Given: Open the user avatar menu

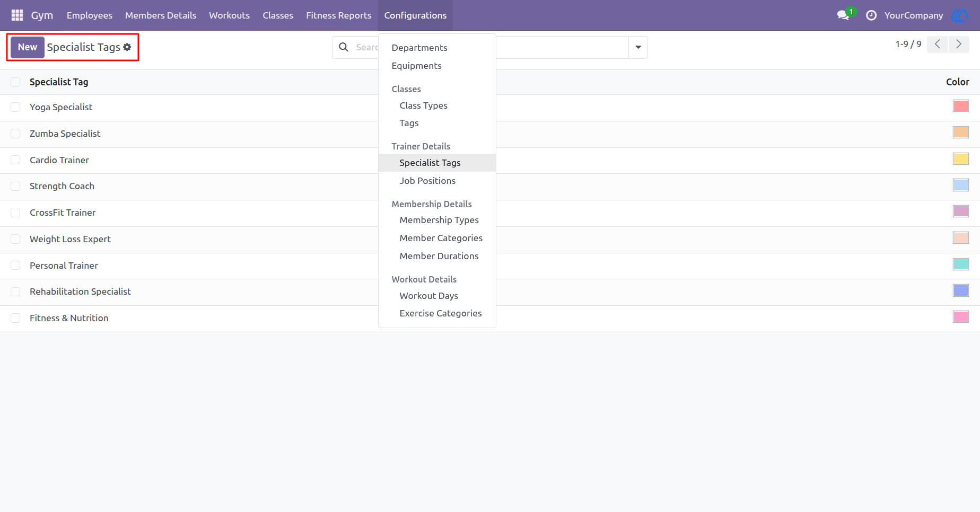Looking at the screenshot, I should point(960,15).
